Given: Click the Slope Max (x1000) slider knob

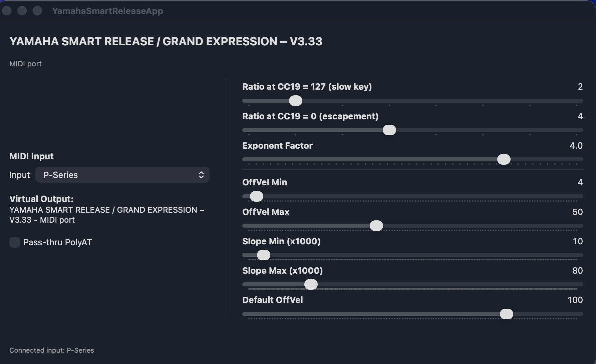Looking at the screenshot, I should pyautogui.click(x=311, y=284).
